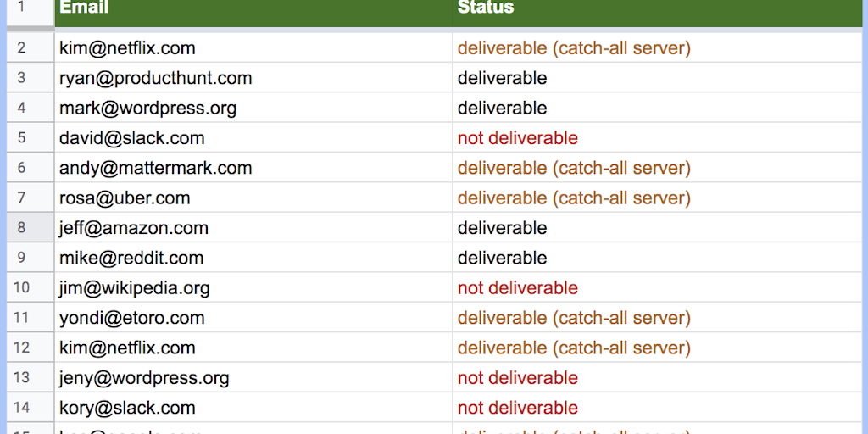
Task: Click the andy@mattermark.com cell
Action: pos(253,168)
